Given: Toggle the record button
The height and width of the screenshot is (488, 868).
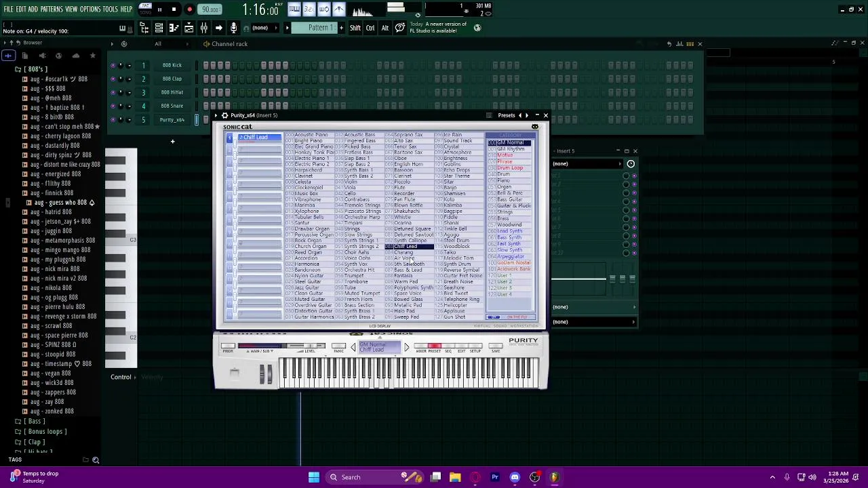Looking at the screenshot, I should pos(189,9).
